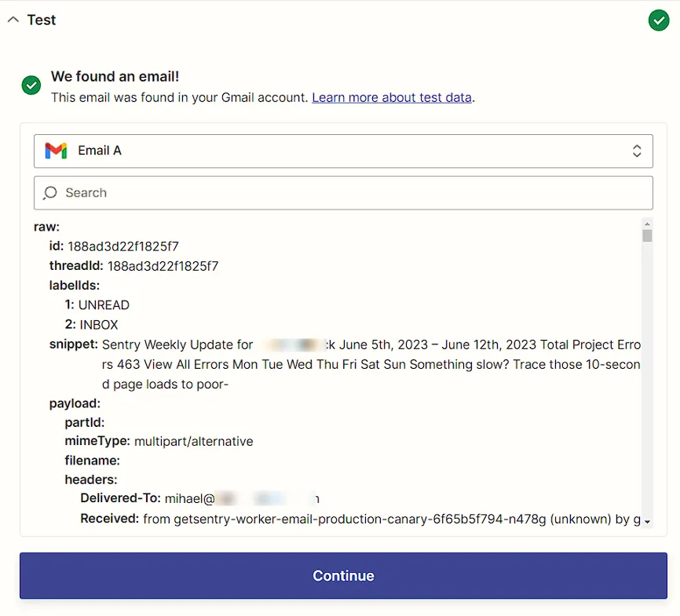Open Learn more about test data link

pos(392,97)
